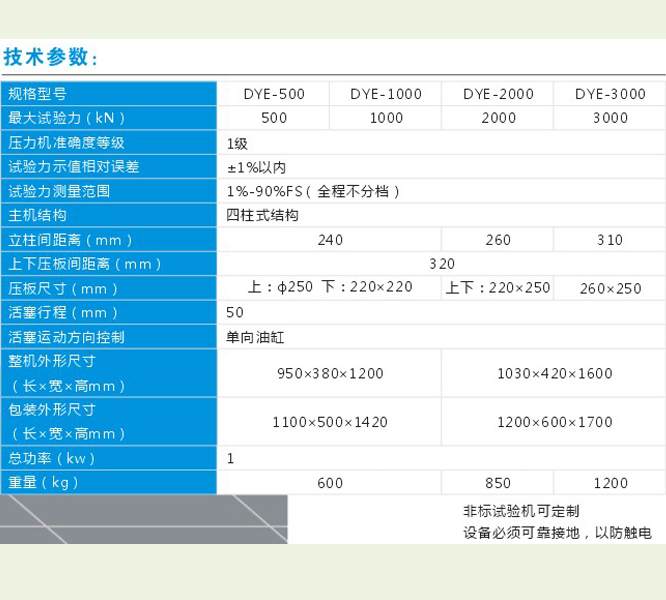Select the 活塞行程（mm） label
Image resolution: width=666 pixels, height=600 pixels.
(x=63, y=313)
